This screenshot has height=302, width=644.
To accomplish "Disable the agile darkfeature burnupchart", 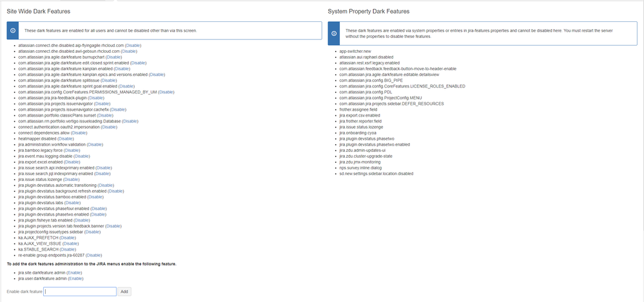I will coord(113,57).
